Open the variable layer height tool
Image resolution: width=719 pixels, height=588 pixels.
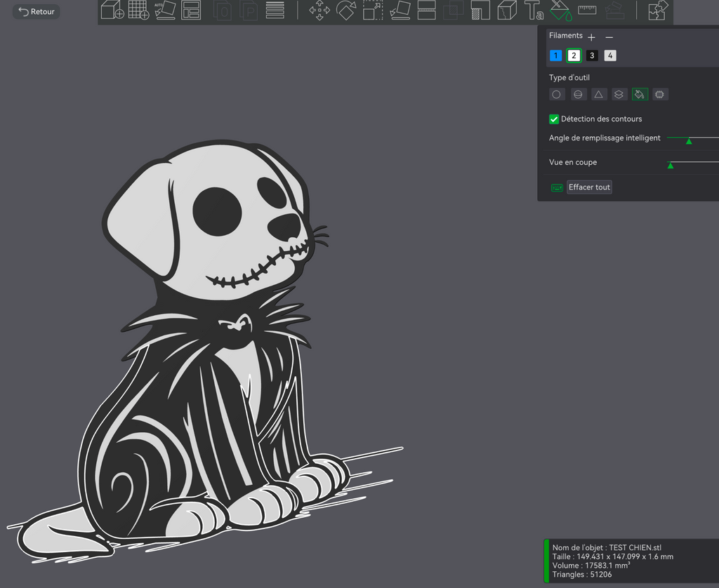275,10
